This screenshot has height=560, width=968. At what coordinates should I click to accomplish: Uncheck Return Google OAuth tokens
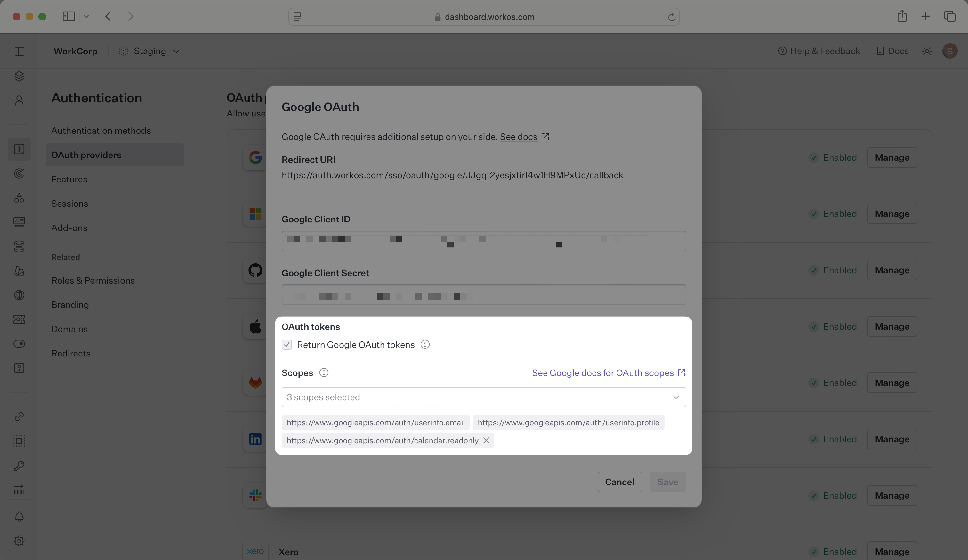286,345
